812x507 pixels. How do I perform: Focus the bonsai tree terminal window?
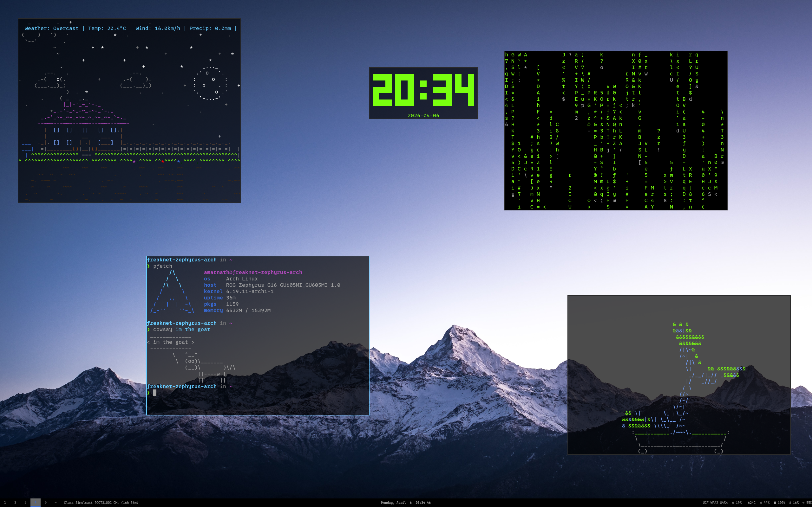tap(678, 375)
